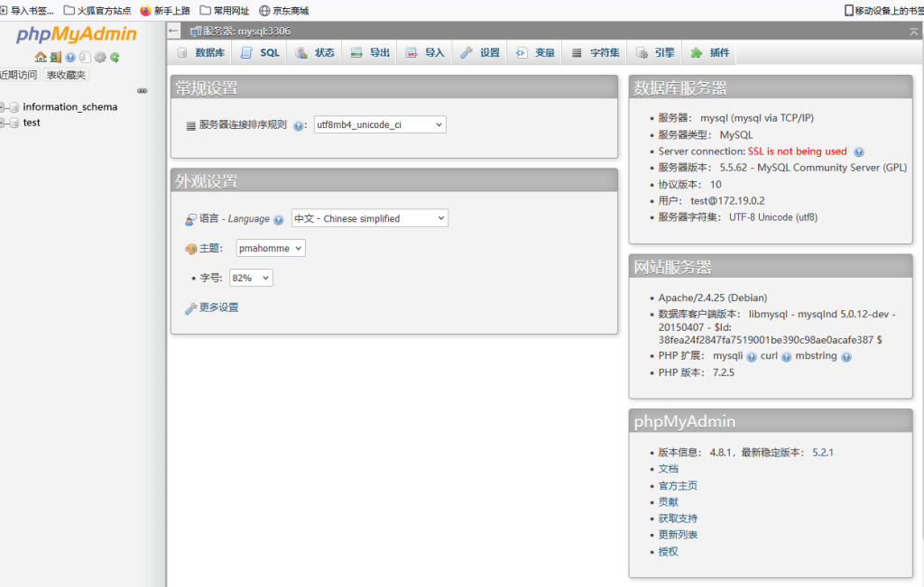Open the SQL tab
Image resolution: width=924 pixels, height=587 pixels.
[x=260, y=52]
